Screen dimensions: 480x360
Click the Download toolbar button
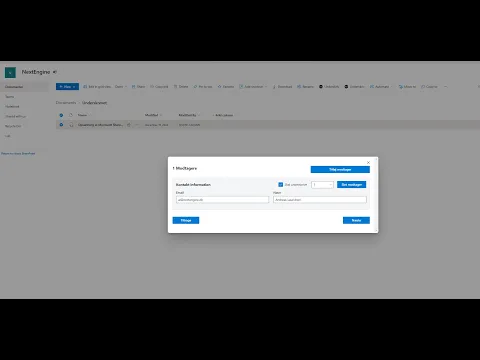tap(282, 87)
